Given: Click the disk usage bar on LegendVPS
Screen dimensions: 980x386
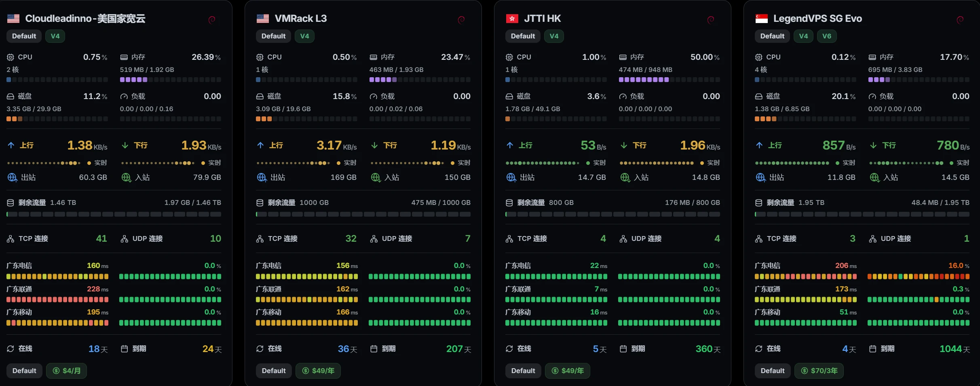Looking at the screenshot, I should click(x=805, y=119).
